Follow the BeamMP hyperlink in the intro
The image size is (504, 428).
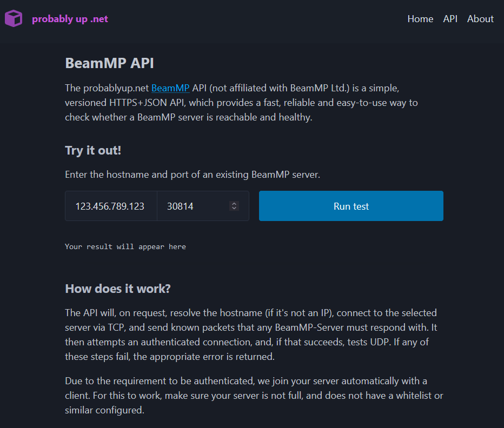170,88
